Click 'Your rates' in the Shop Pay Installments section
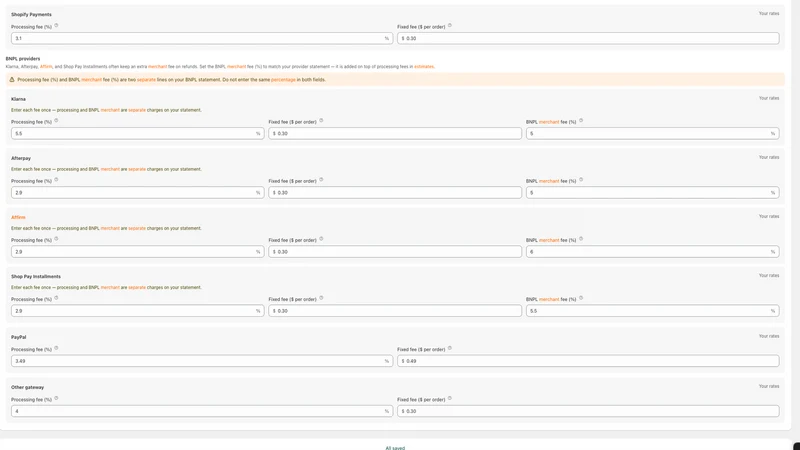The height and width of the screenshot is (450, 800). pyautogui.click(x=769, y=276)
